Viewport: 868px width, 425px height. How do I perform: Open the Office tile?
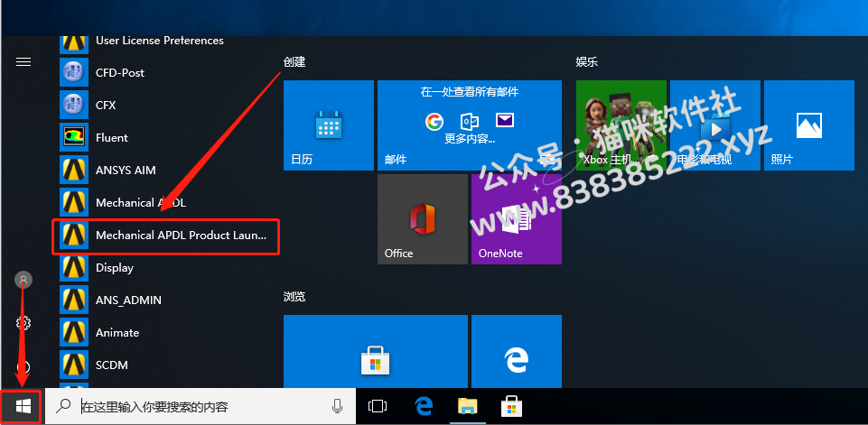(x=423, y=219)
